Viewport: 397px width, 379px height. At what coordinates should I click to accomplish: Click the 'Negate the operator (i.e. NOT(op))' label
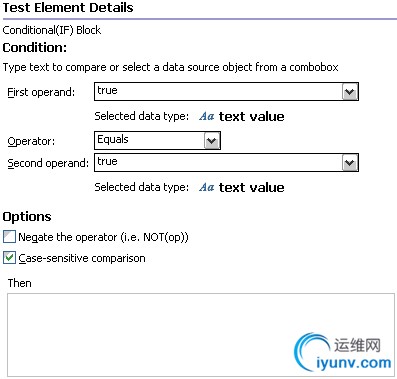pyautogui.click(x=103, y=237)
